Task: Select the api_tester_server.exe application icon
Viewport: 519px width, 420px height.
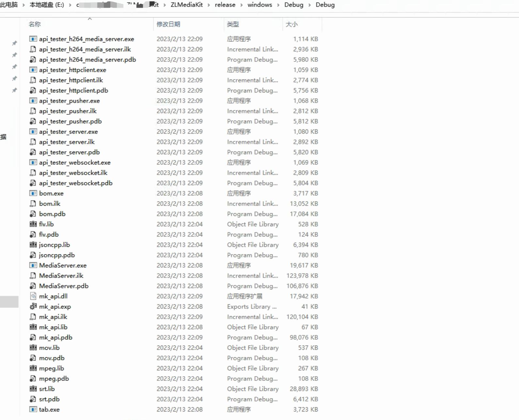Action: click(33, 132)
